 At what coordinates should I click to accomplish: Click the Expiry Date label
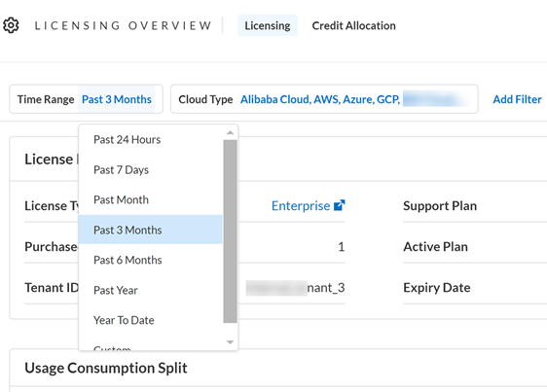pos(437,288)
